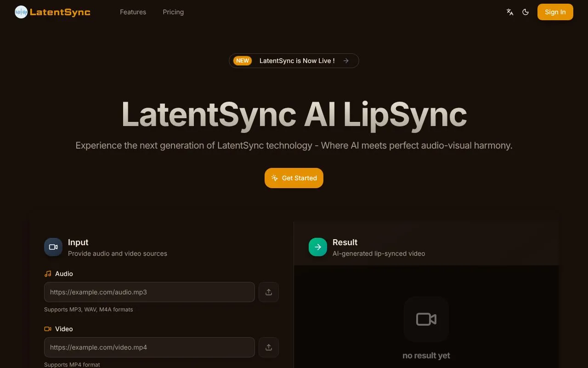Click the audio URL input field

[x=149, y=292]
